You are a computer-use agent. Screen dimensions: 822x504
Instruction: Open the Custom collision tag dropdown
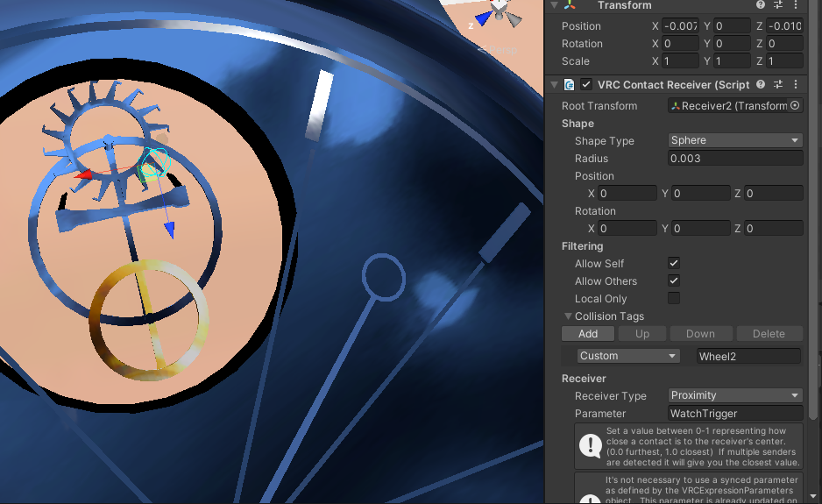pos(628,356)
